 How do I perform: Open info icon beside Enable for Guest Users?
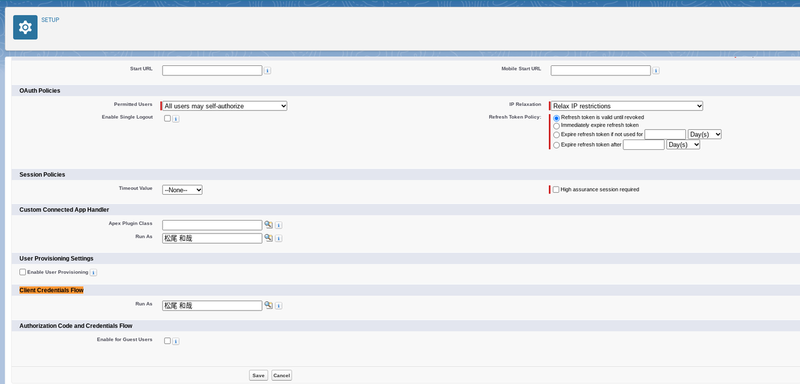pos(176,341)
